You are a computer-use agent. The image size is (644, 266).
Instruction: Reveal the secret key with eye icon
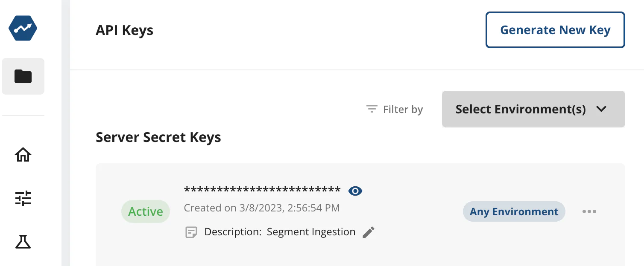(x=355, y=191)
